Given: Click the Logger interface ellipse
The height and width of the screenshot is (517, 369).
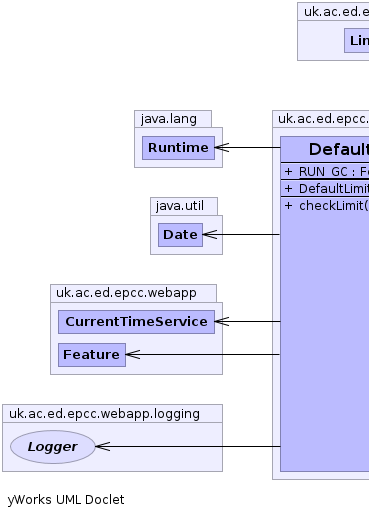Looking at the screenshot, I should pyautogui.click(x=53, y=447).
